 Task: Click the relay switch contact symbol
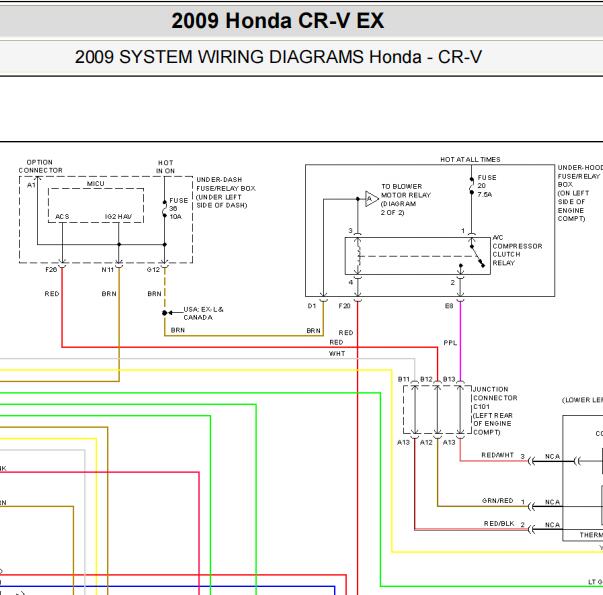tap(477, 255)
